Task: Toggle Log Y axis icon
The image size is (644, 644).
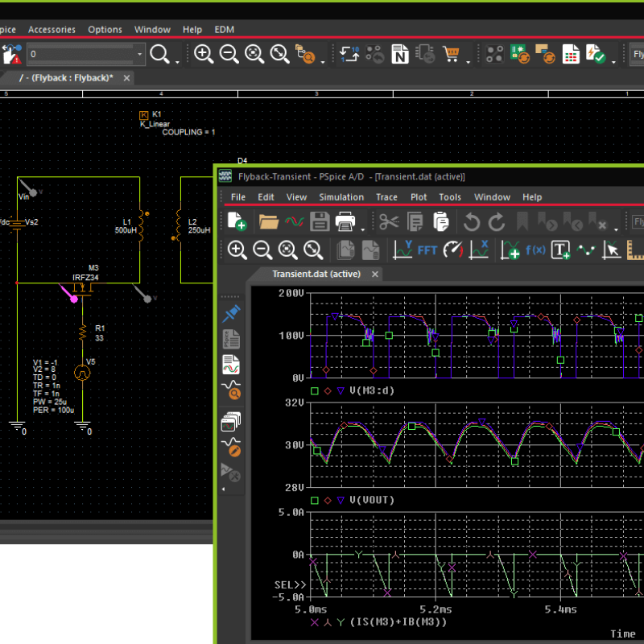Action: tap(402, 250)
